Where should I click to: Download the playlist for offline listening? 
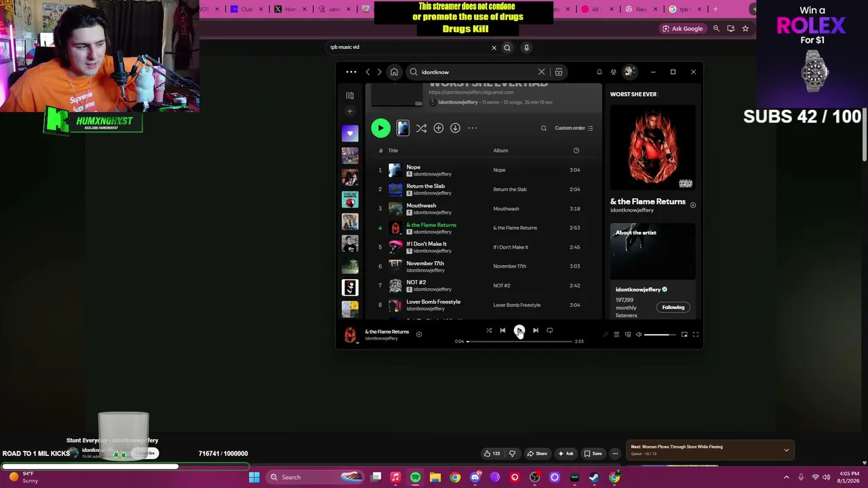455,128
